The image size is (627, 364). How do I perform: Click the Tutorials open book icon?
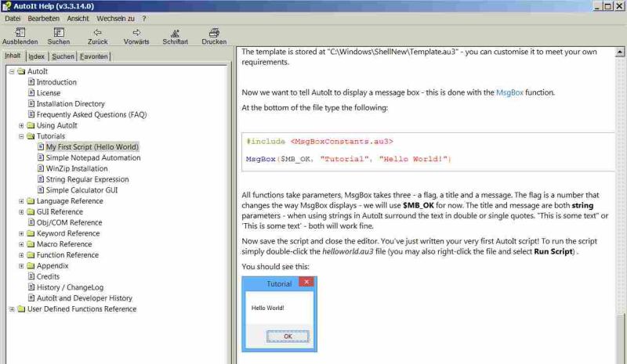[x=31, y=136]
